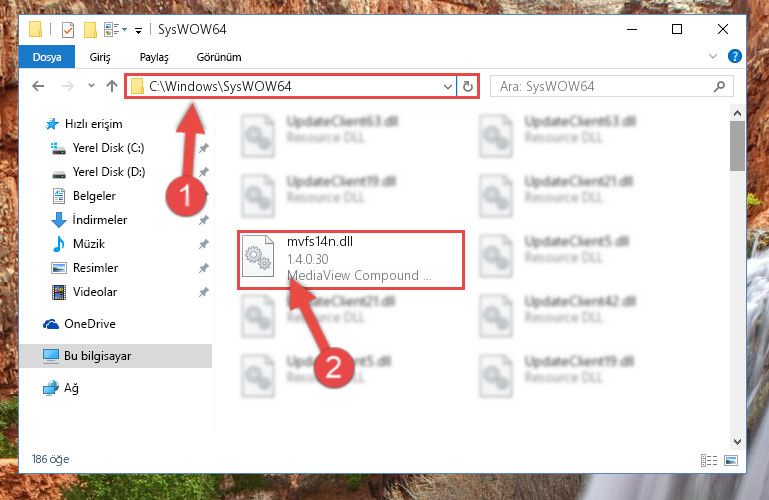The height and width of the screenshot is (500, 769).
Task: Click the back navigation arrow
Action: coord(38,86)
